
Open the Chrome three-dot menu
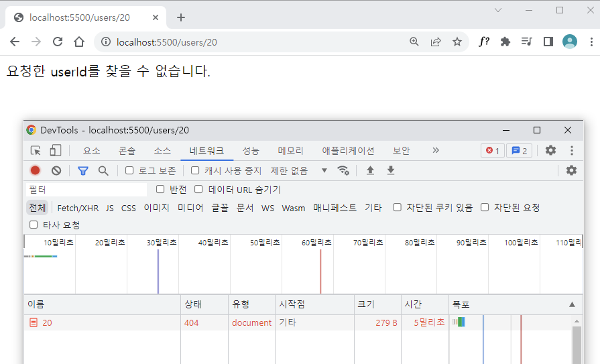591,42
